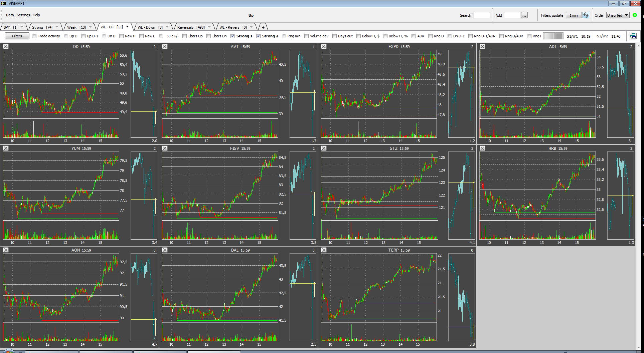Enable the Rng min filter
Screen dimensions: 644x353
pyautogui.click(x=284, y=36)
